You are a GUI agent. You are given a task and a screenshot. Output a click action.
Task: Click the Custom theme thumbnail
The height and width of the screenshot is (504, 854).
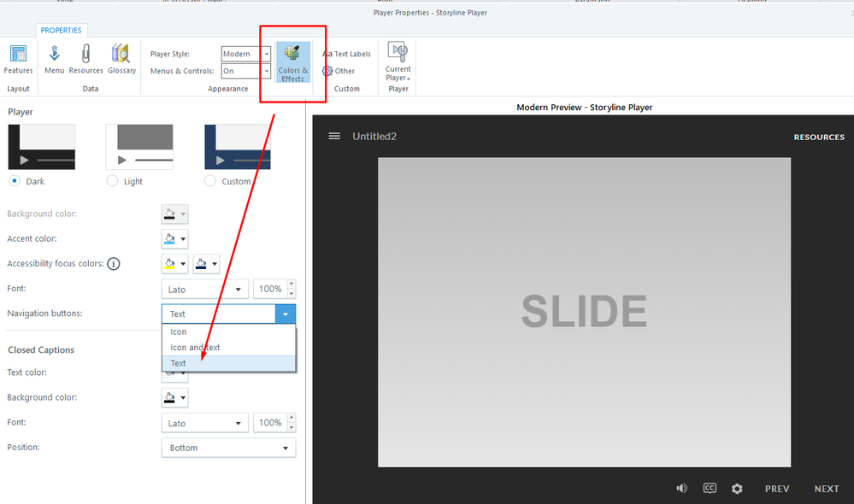[x=238, y=147]
